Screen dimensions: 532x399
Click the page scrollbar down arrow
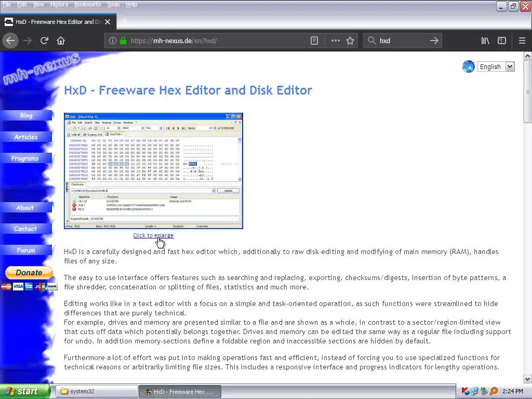(x=528, y=379)
